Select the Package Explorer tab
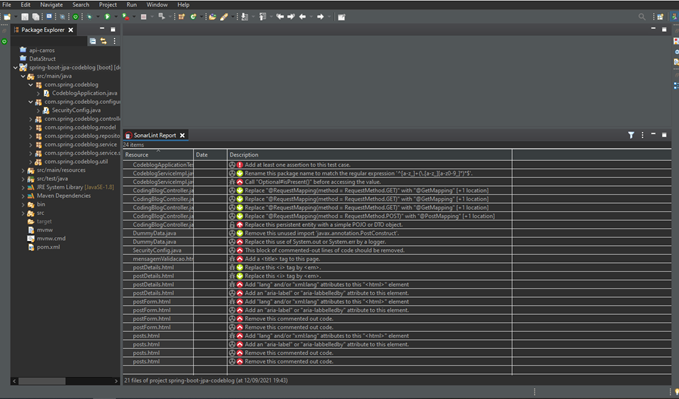Screen dimensions: 679x399 [43, 30]
